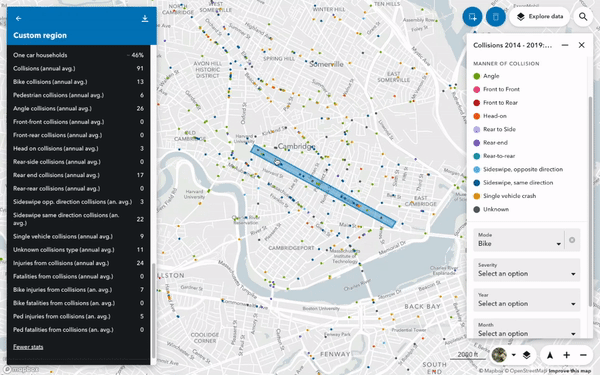600x375 pixels.
Task: Select the Collisions (annual avg.) row
Action: 78,68
